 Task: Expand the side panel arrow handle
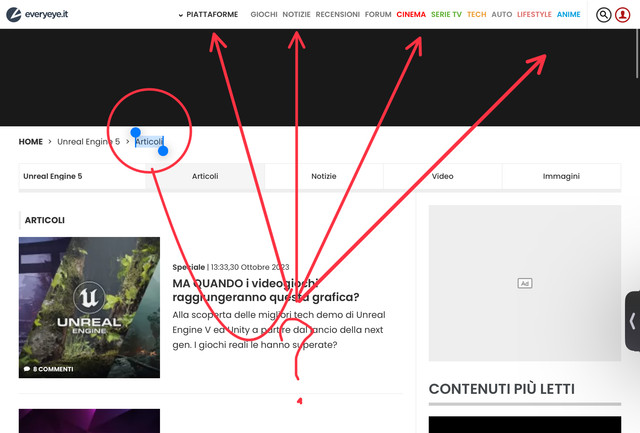point(632,321)
